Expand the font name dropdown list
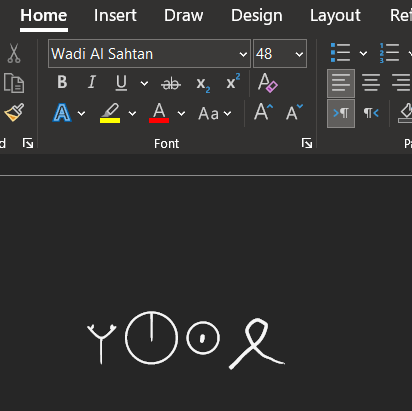The image size is (412, 411). tap(243, 54)
